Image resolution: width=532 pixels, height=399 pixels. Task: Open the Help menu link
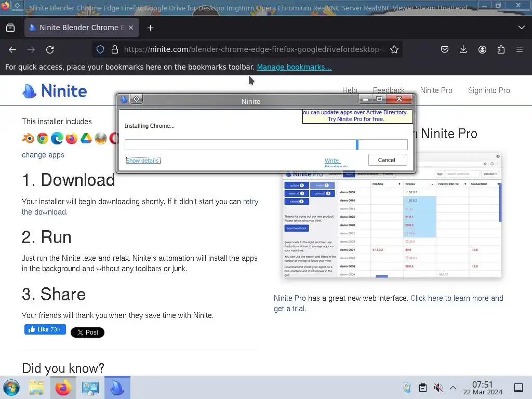(x=350, y=90)
